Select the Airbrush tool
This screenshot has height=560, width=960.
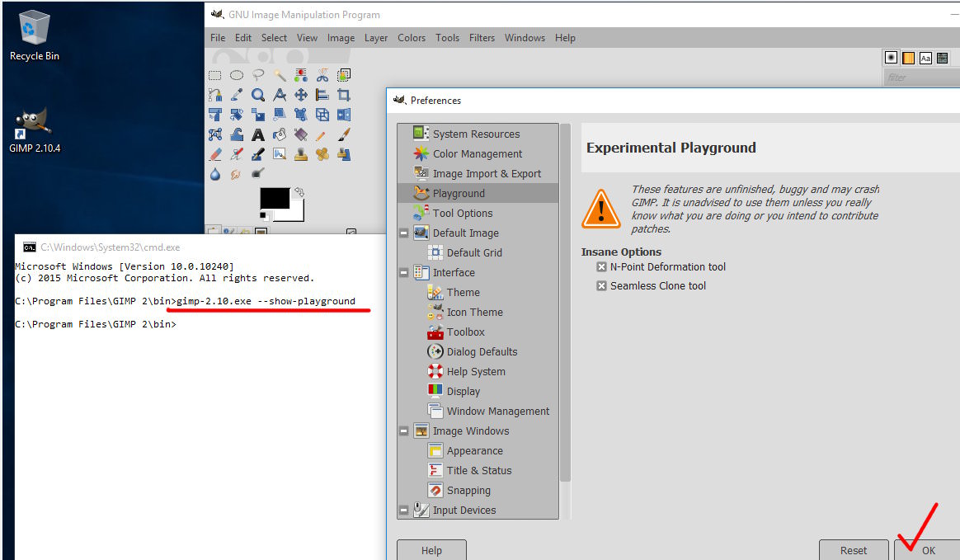click(237, 154)
